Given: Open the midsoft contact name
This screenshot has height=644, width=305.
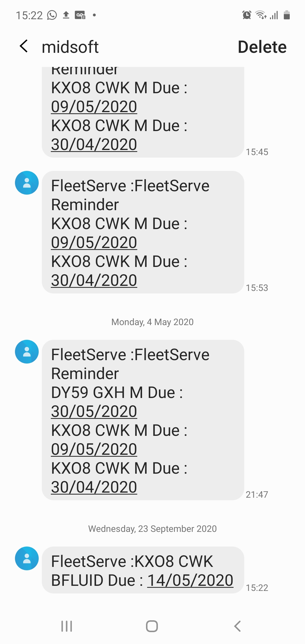Looking at the screenshot, I should pyautogui.click(x=70, y=46).
